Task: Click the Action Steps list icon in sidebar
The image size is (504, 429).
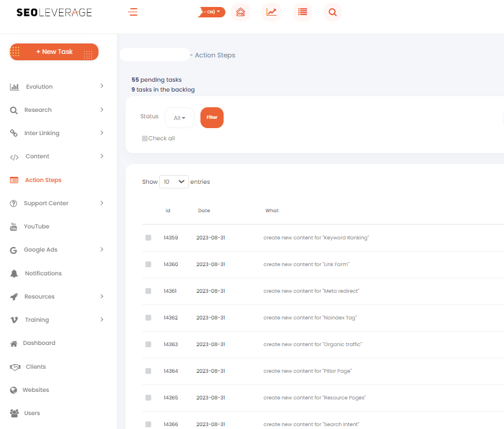Action: pos(14,180)
